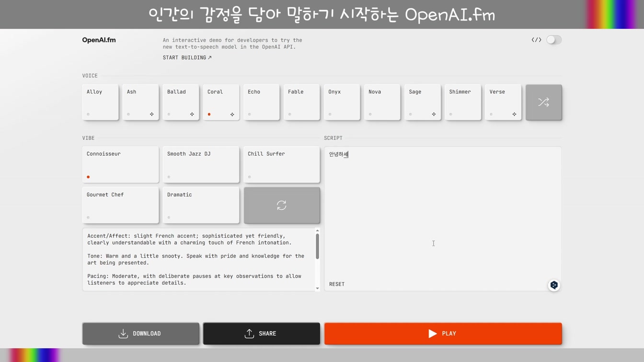Click the share upload icon
This screenshot has height=362, width=644.
[x=249, y=333]
